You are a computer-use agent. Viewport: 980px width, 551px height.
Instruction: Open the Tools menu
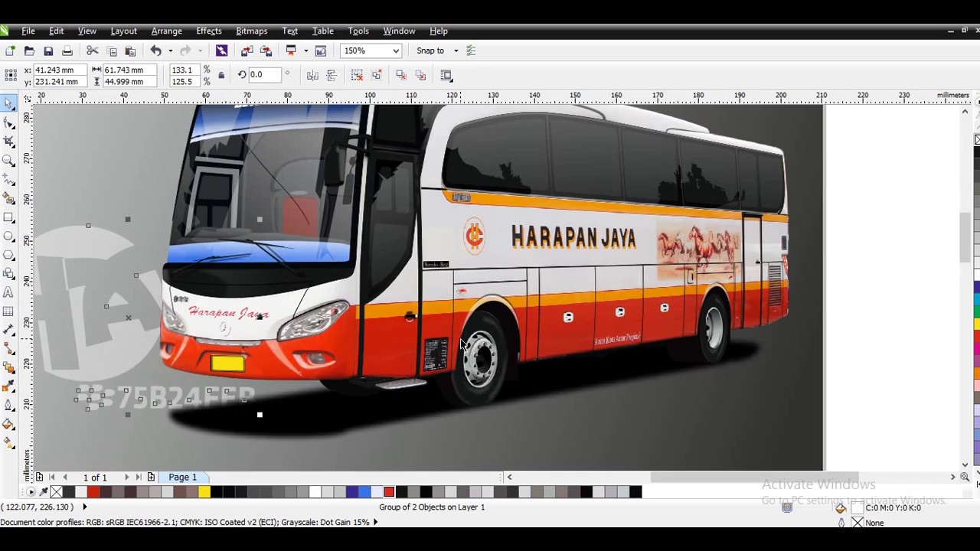[x=358, y=31]
